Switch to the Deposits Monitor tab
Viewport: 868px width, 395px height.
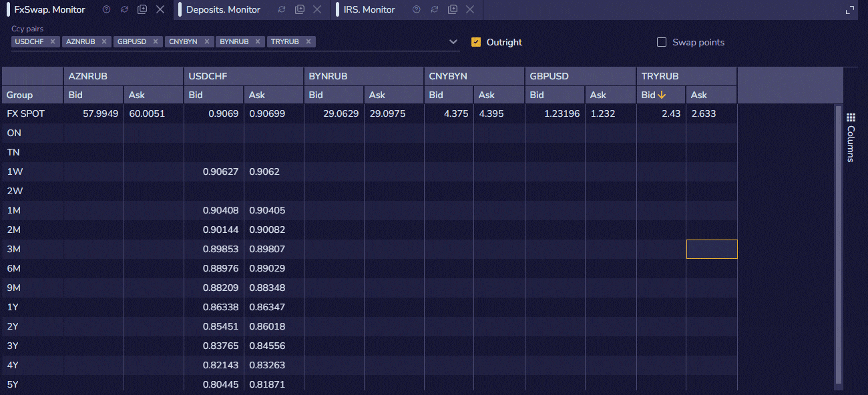[223, 9]
